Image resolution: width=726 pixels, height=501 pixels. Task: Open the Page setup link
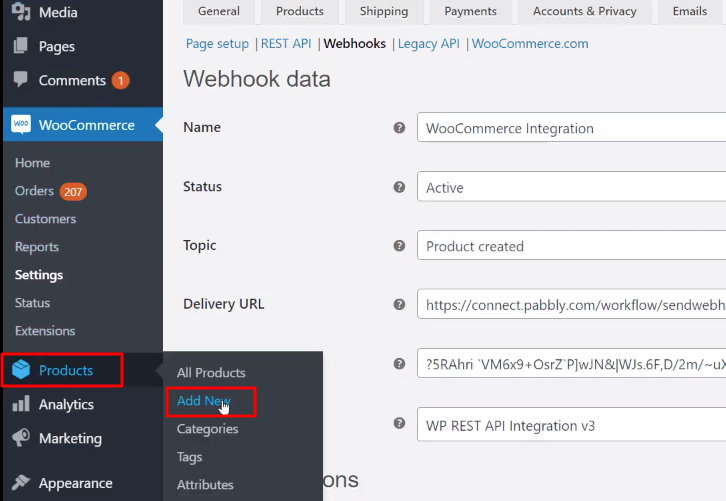217,44
